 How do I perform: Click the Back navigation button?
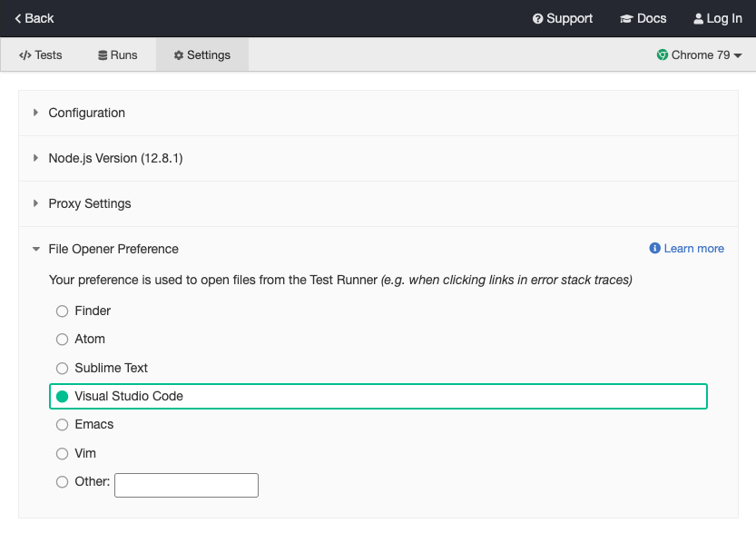(33, 18)
